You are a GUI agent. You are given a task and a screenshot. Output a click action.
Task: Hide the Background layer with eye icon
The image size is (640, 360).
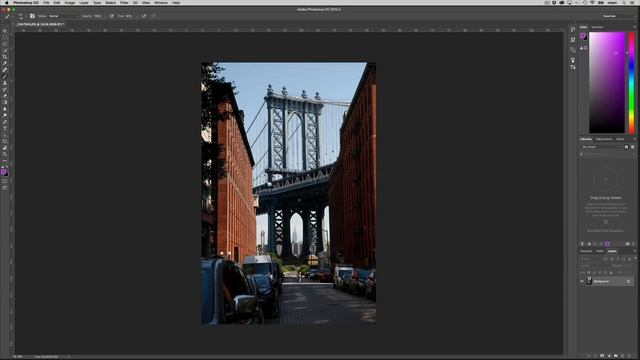[x=582, y=281]
